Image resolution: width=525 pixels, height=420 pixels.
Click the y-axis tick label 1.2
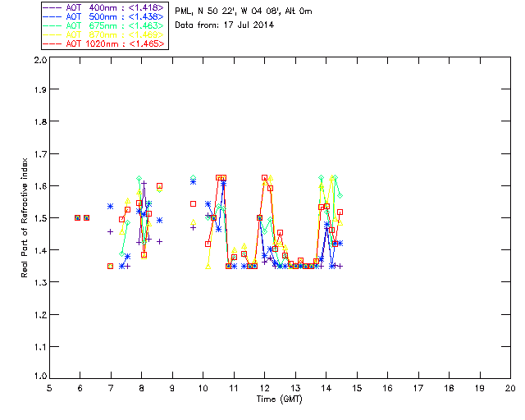click(40, 315)
